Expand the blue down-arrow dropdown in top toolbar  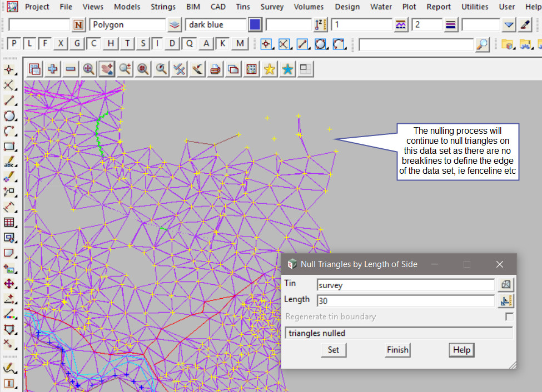(509, 25)
